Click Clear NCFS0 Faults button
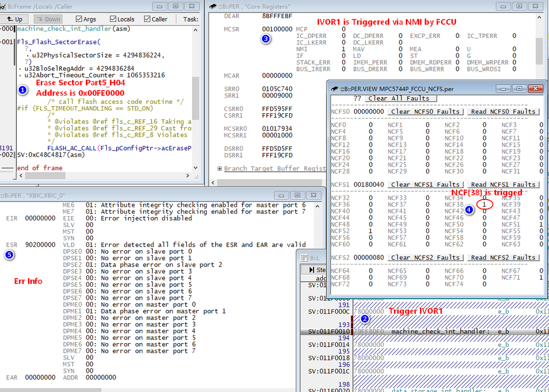This screenshot has width=549, height=392. pyautogui.click(x=425, y=112)
